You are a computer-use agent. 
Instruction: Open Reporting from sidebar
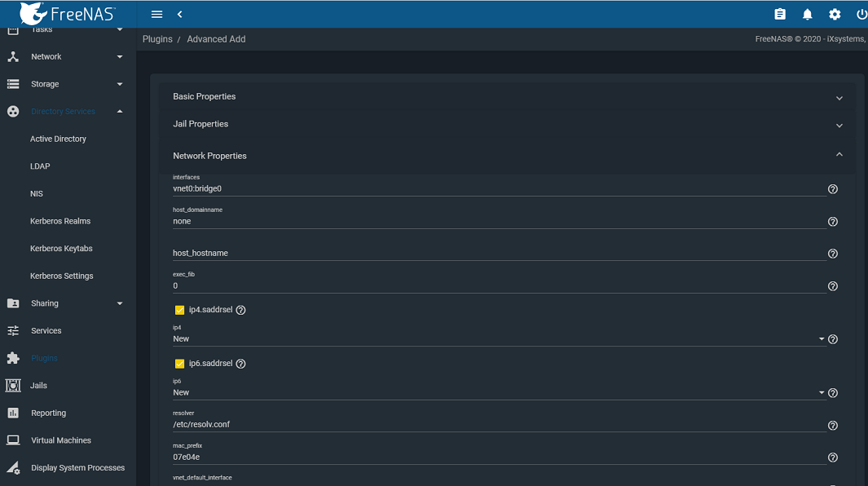[49, 413]
